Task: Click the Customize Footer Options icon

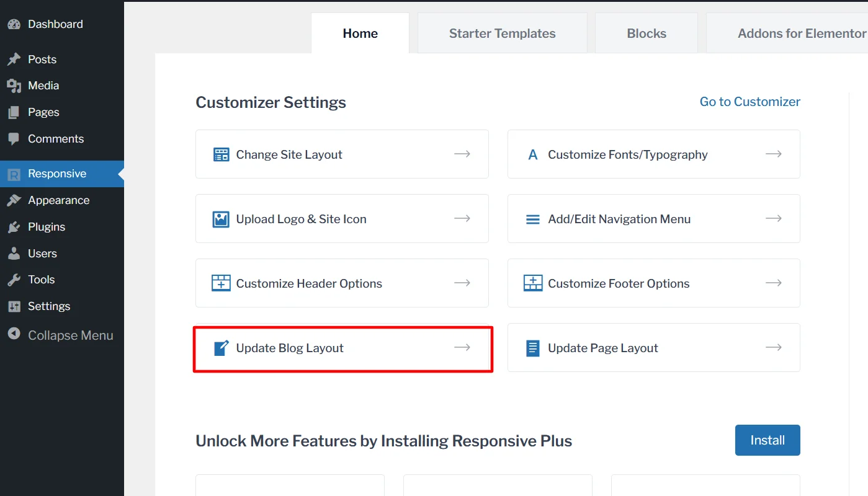Action: pyautogui.click(x=533, y=283)
